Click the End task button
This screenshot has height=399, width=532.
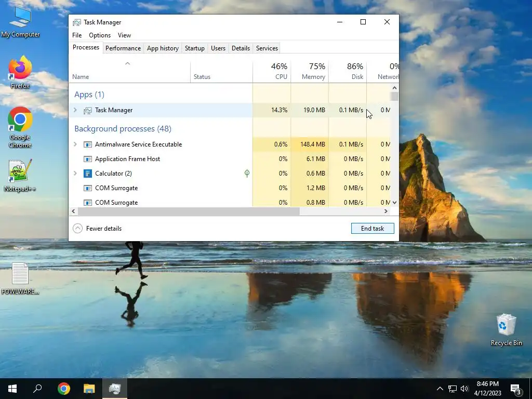coord(373,229)
